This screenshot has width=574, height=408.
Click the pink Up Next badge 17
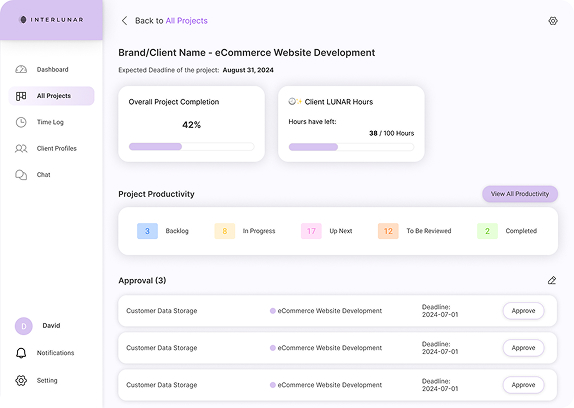311,231
